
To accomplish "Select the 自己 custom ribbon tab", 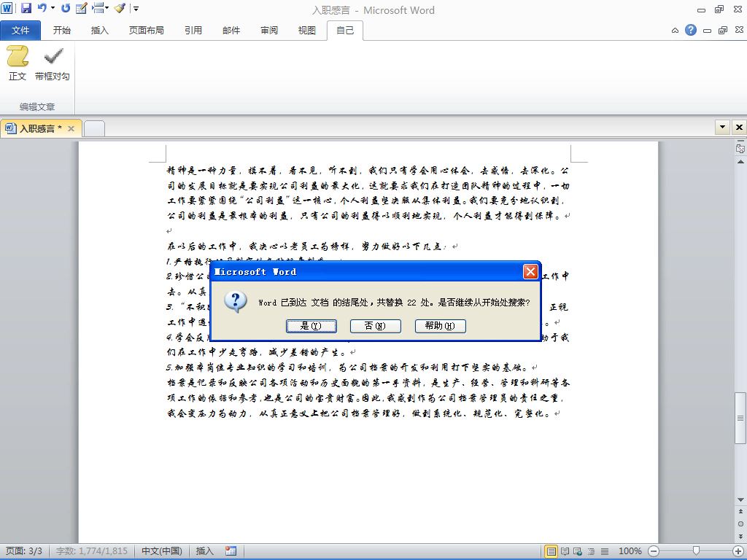I will (345, 31).
